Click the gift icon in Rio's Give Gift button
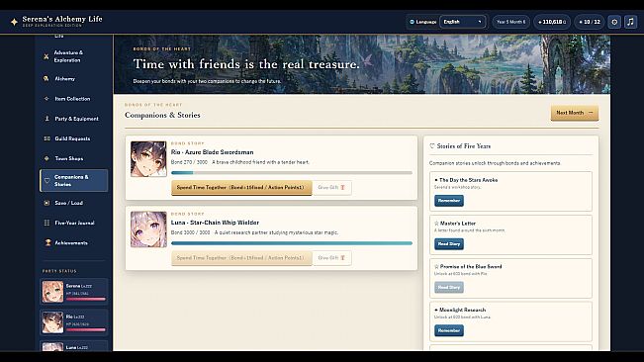Viewport: 644px width, 362px height. [x=342, y=188]
